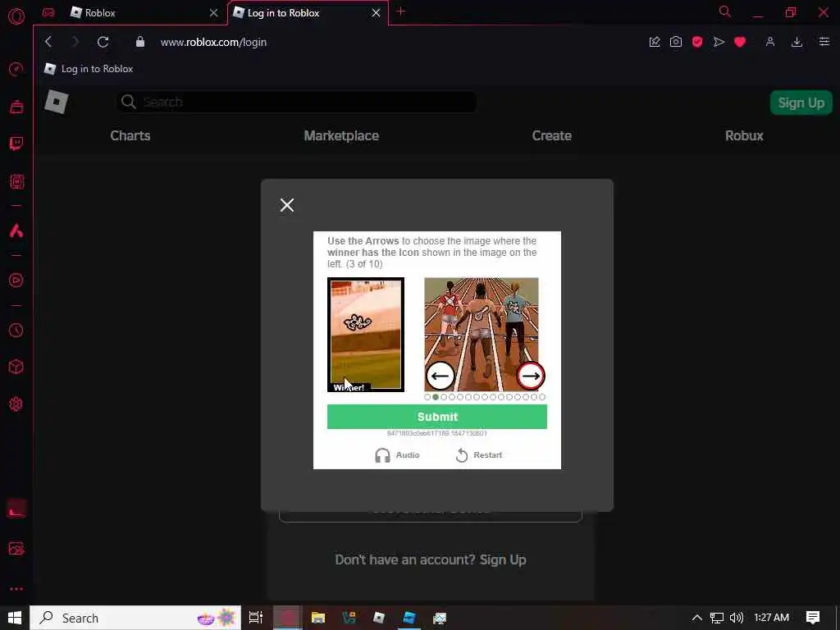Open Charts in Roblox navigation
The image size is (840, 630).
pos(130,135)
